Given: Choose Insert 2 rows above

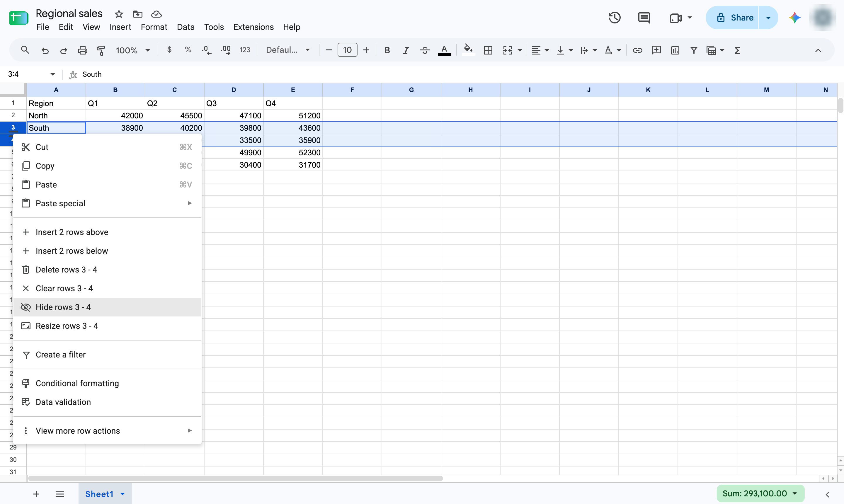Looking at the screenshot, I should pos(107,232).
